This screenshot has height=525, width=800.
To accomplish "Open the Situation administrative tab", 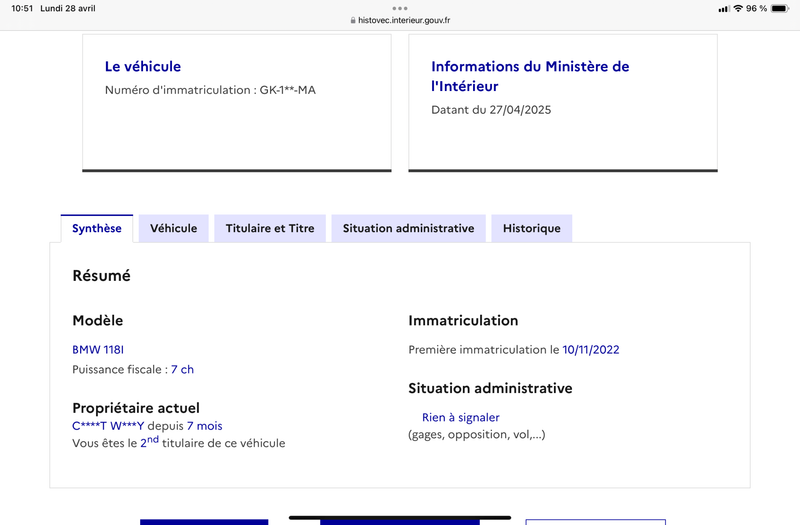I will 408,228.
